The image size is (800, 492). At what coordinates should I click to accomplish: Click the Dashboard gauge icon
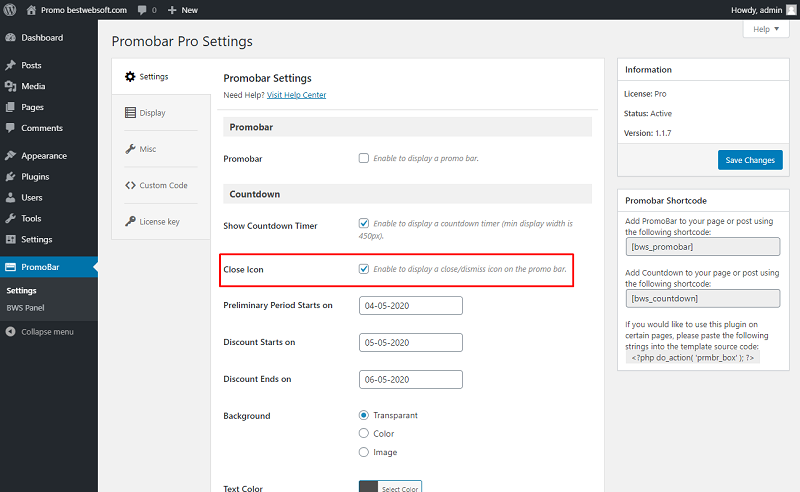[10, 38]
